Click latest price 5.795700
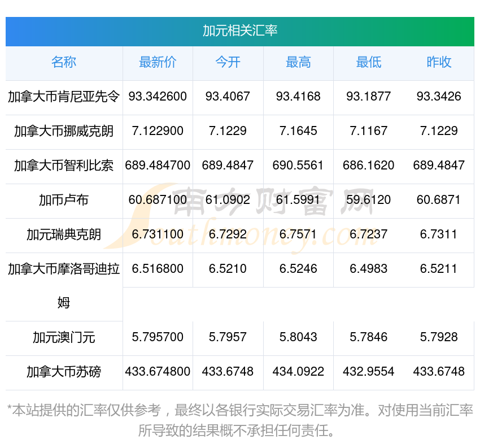 click(x=158, y=337)
